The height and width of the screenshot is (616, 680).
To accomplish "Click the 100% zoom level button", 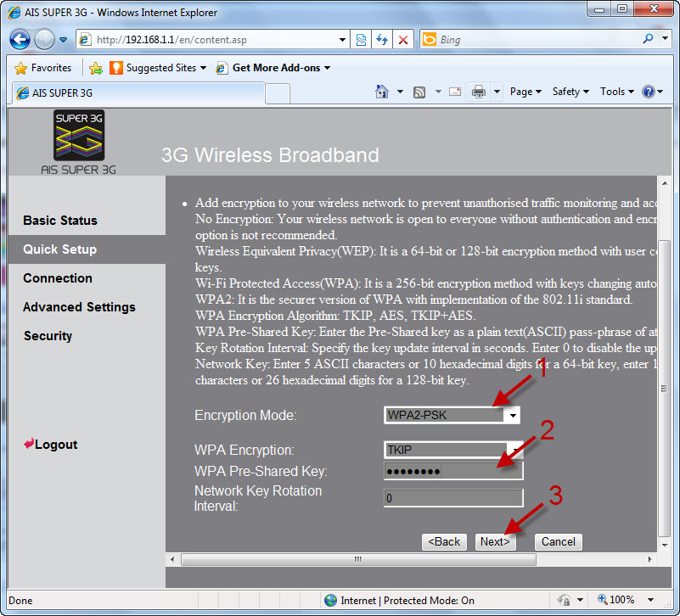I will click(615, 600).
